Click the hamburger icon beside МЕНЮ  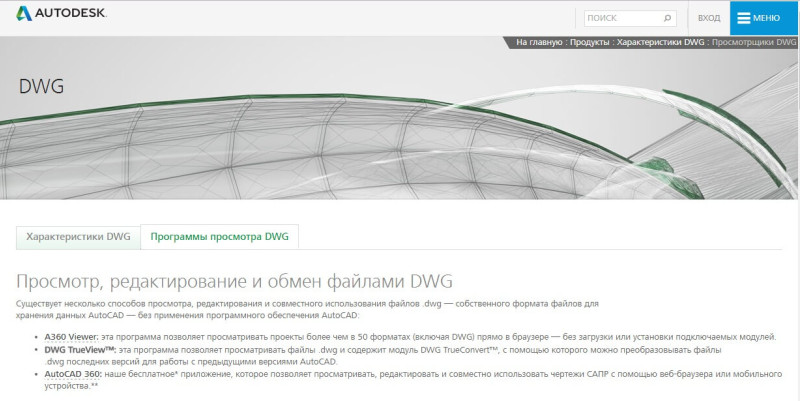click(744, 18)
